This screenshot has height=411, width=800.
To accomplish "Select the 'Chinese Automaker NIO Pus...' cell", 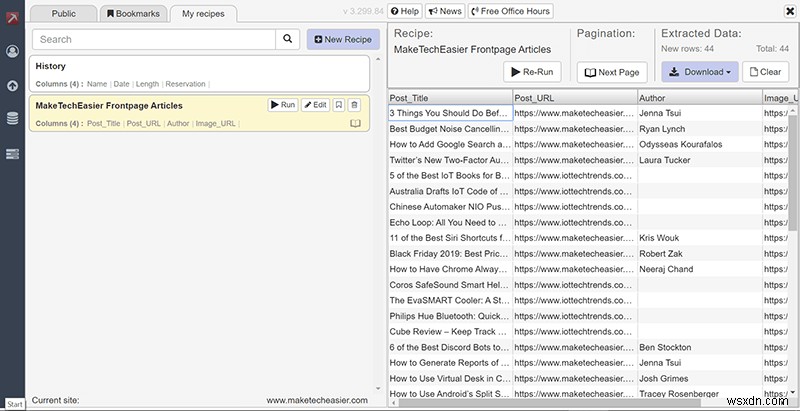I will point(450,207).
